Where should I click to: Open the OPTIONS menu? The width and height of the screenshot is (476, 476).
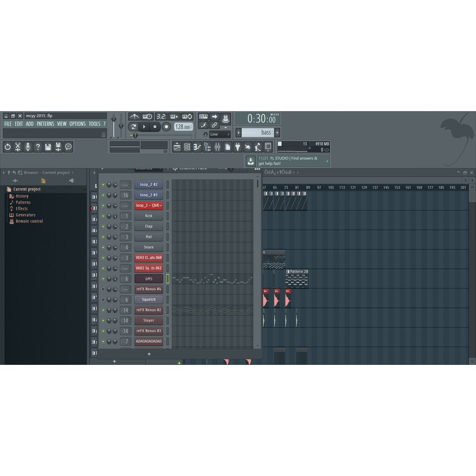click(x=77, y=124)
